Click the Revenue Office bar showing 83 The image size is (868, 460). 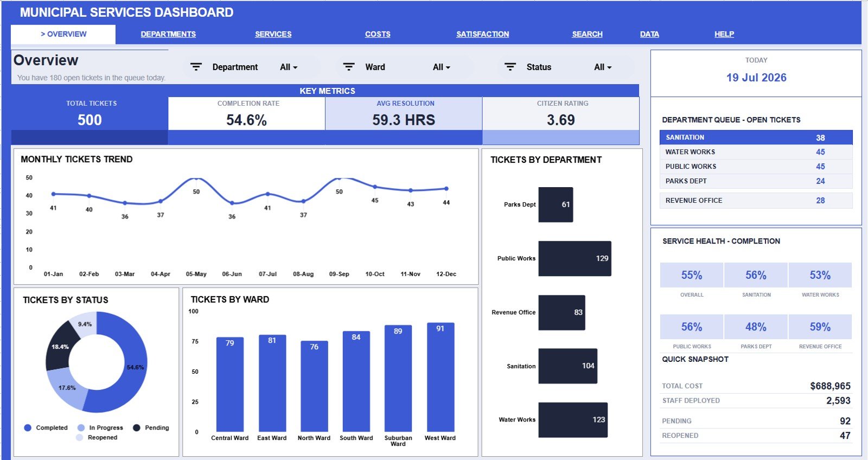[562, 312]
